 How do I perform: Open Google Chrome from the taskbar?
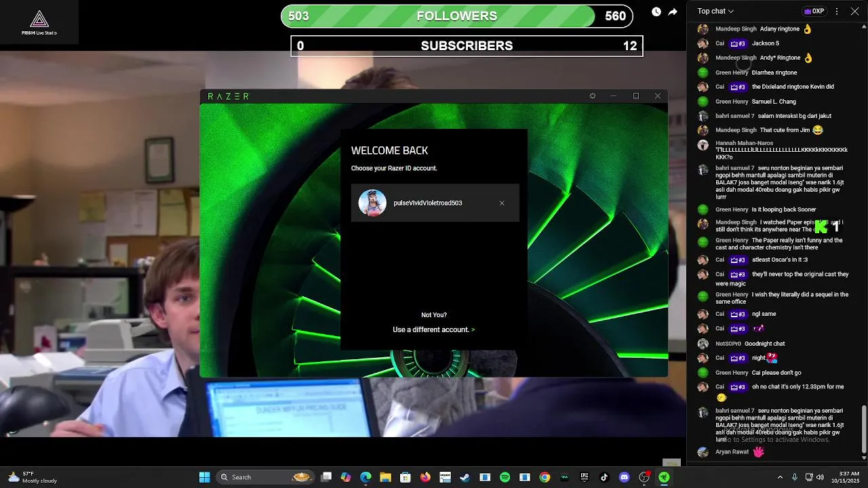pyautogui.click(x=545, y=477)
